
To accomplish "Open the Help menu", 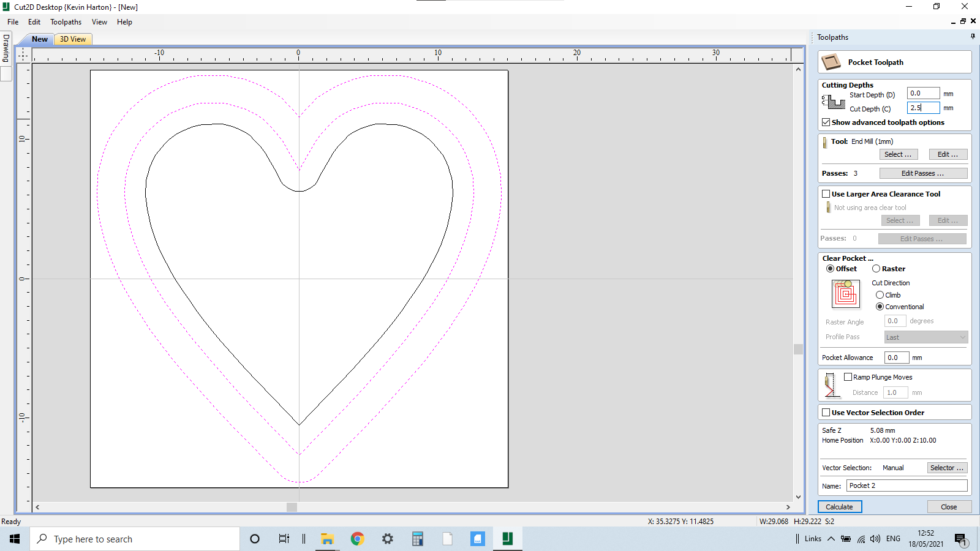I will point(124,22).
